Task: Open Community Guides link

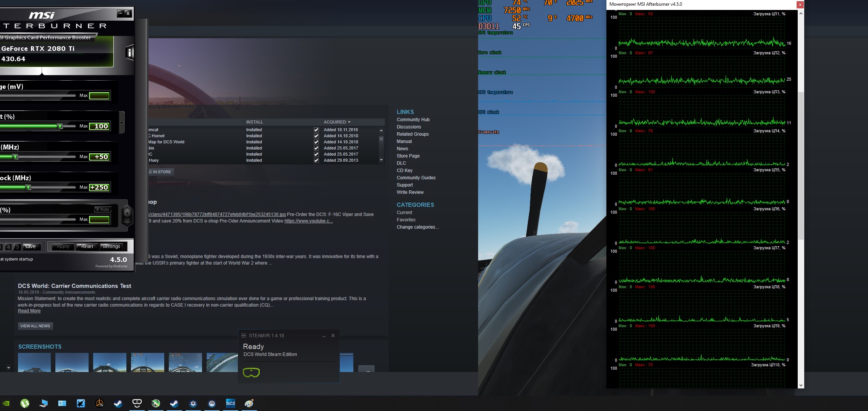Action: (416, 178)
